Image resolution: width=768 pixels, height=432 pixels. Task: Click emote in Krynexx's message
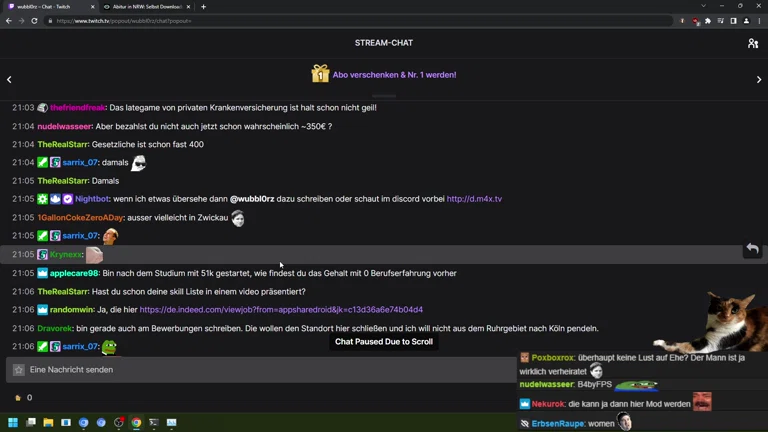click(94, 255)
